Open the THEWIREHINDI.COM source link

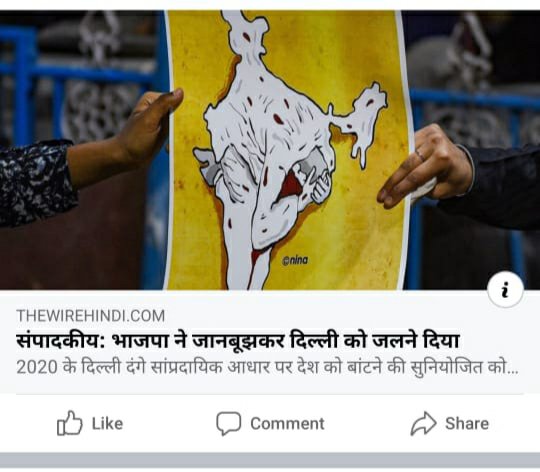(91, 316)
